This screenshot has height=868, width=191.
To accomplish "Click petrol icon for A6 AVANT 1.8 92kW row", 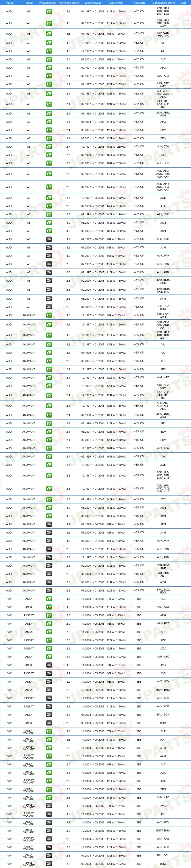I will click(x=49, y=315).
